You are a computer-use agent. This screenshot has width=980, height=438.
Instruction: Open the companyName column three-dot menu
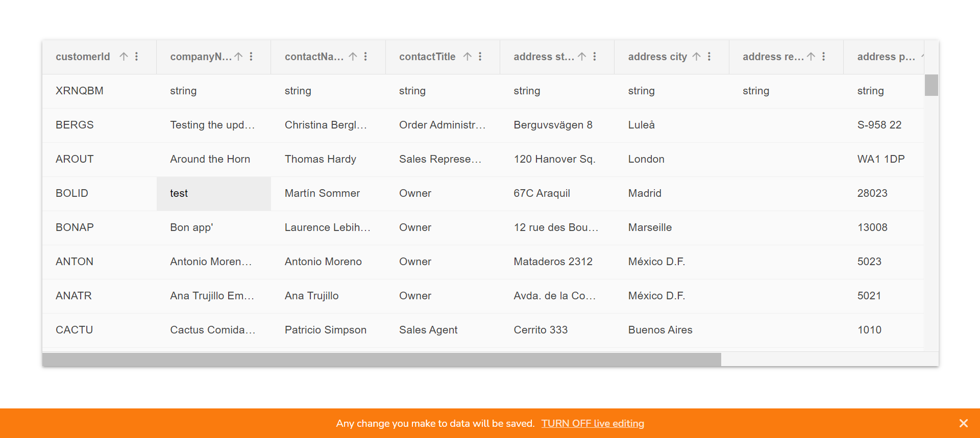[251, 57]
